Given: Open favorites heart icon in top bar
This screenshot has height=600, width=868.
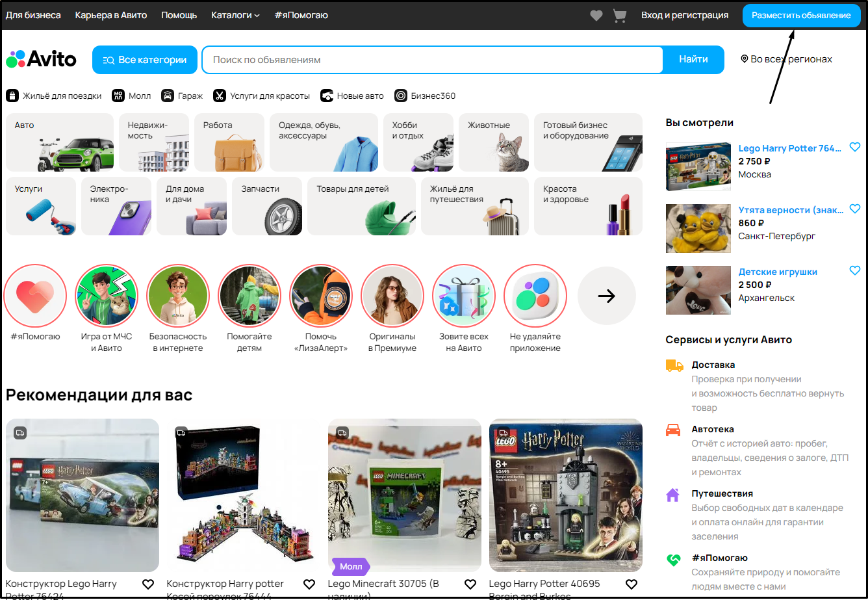Looking at the screenshot, I should (x=596, y=15).
